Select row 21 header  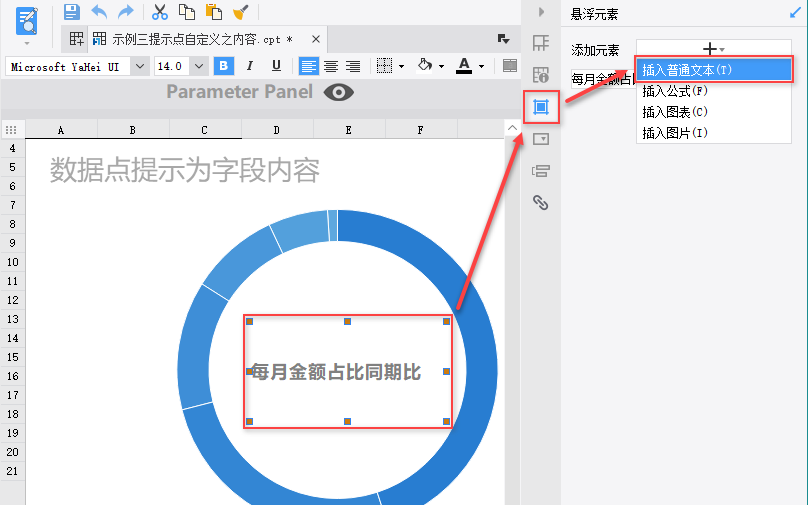[12, 471]
